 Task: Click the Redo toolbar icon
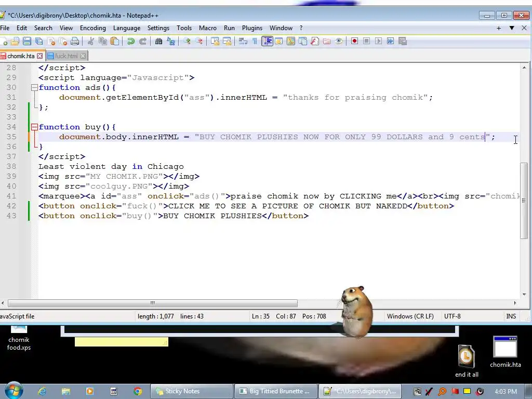[x=143, y=42]
